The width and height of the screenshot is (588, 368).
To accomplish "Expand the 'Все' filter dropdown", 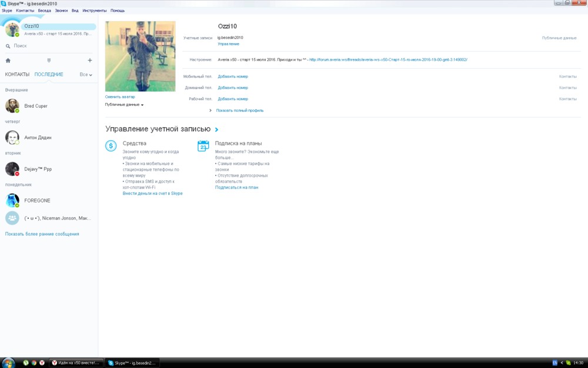I will coord(86,75).
